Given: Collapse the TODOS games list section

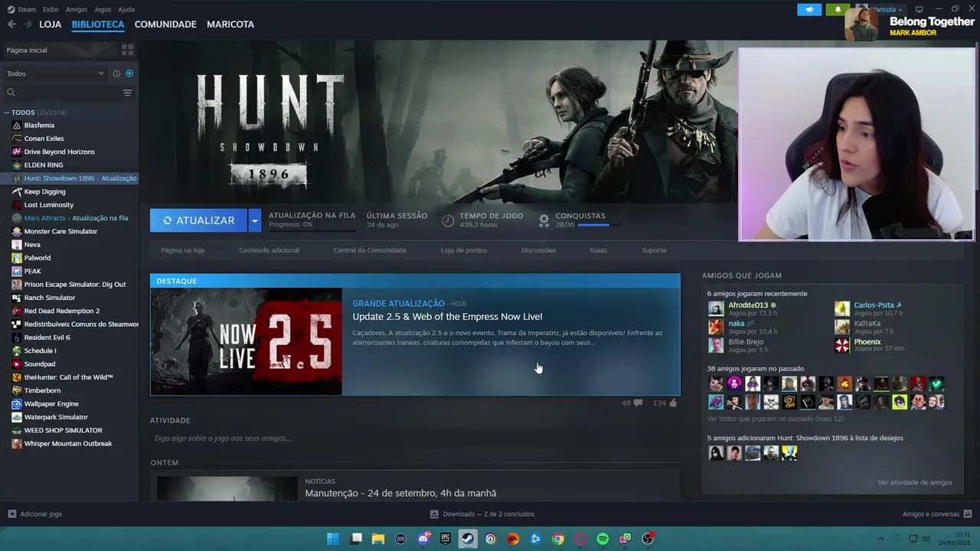Looking at the screenshot, I should pyautogui.click(x=7, y=112).
